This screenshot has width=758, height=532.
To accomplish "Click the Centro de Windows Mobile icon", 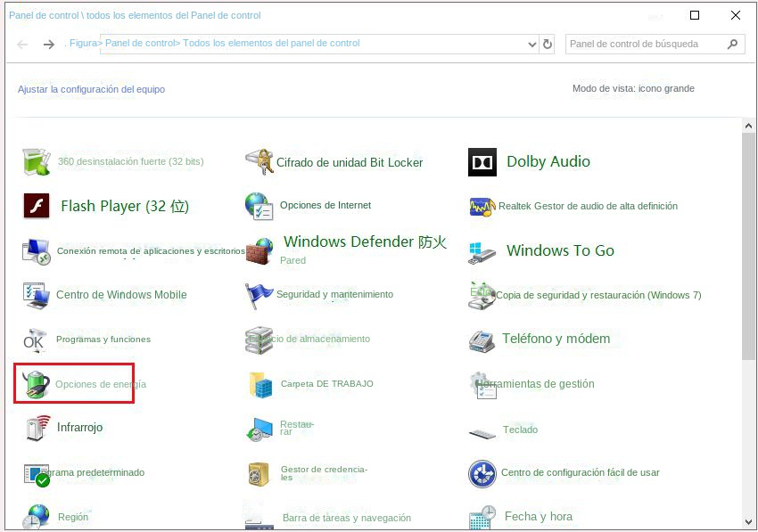I will pyautogui.click(x=37, y=295).
